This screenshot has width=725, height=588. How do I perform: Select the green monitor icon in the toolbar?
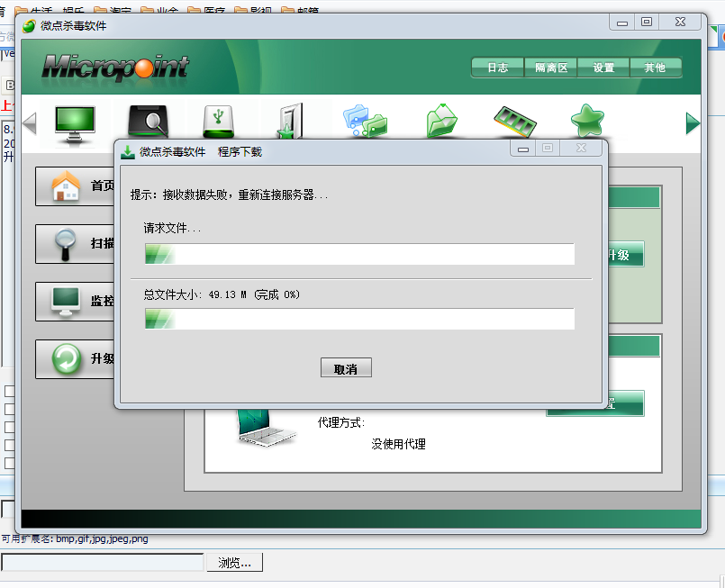point(75,122)
